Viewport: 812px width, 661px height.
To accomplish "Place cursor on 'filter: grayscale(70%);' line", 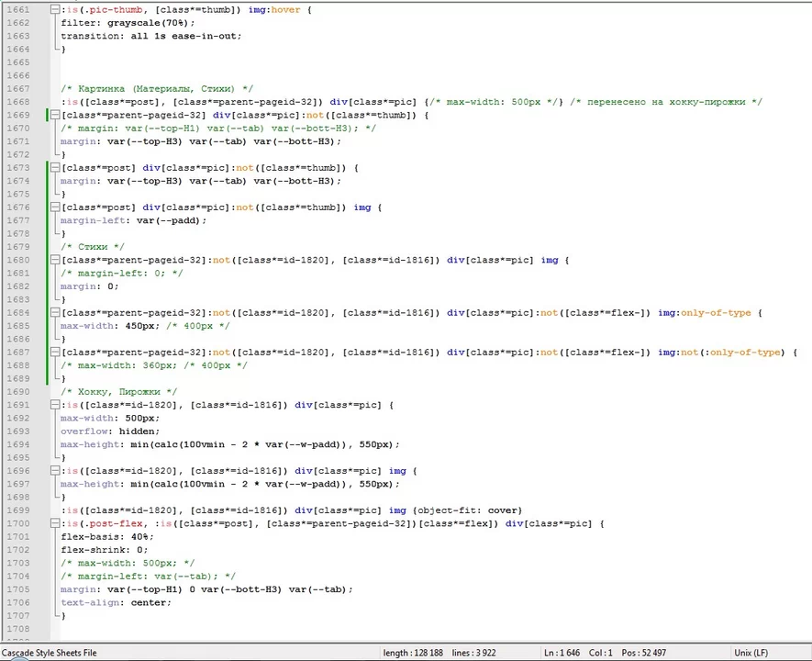I will [x=128, y=23].
